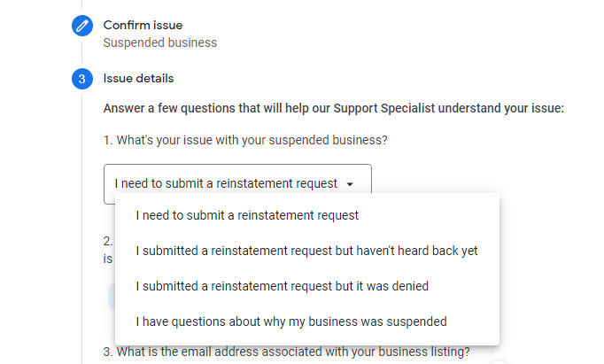Click the pencil edit icon beside Confirm issue
This screenshot has height=364, width=604.
(x=82, y=26)
